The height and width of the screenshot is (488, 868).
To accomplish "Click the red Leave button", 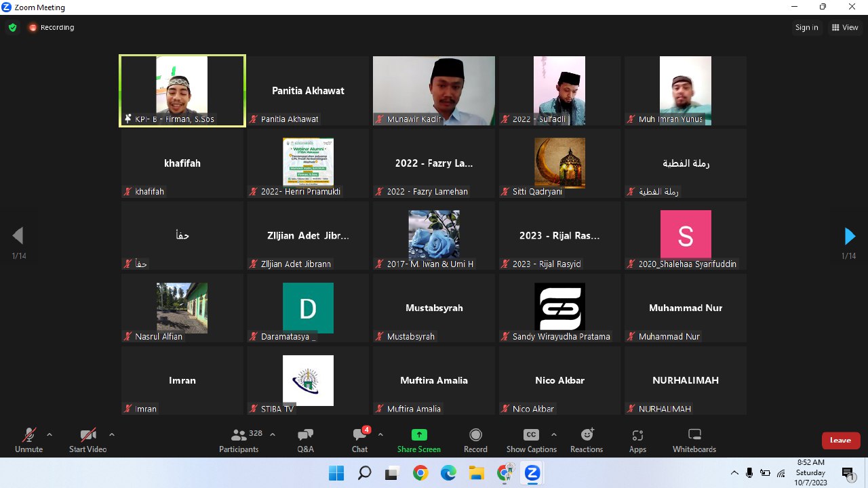I will pos(841,440).
